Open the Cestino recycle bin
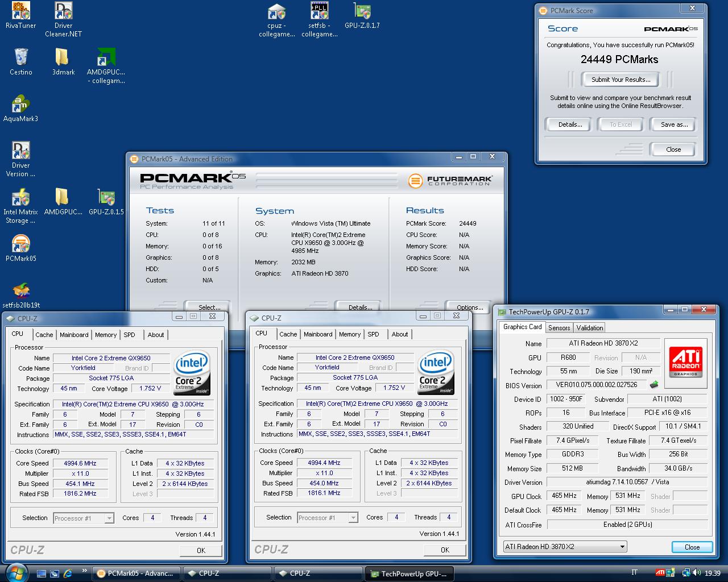This screenshot has width=728, height=582. coord(21,57)
